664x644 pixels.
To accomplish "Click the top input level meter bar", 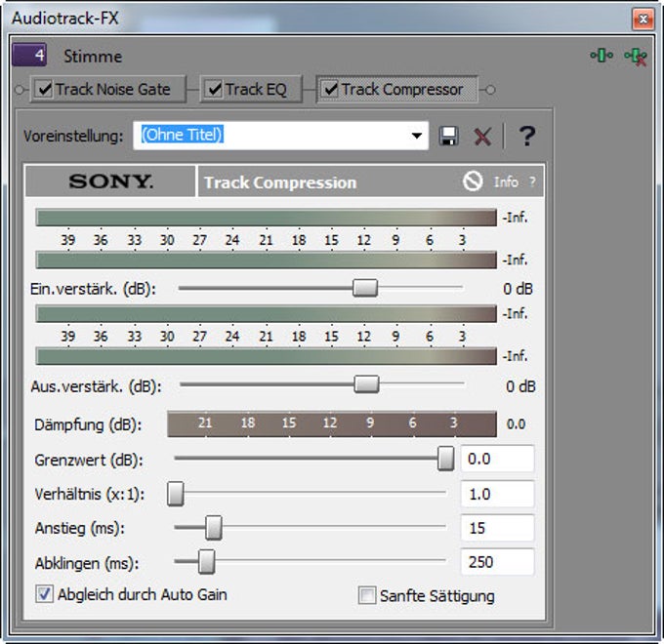I will (x=266, y=218).
